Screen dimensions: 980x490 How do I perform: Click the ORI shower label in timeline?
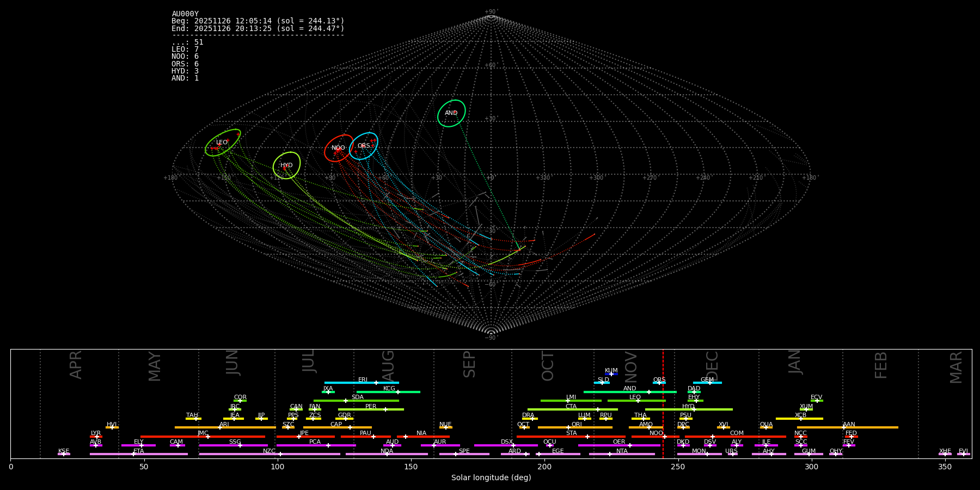click(577, 425)
